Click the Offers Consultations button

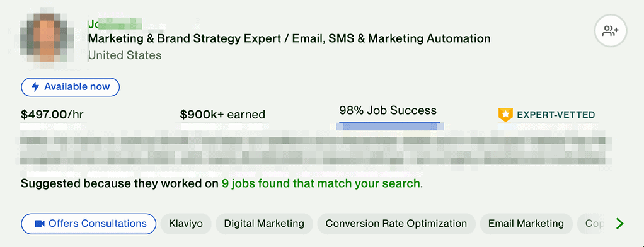(x=88, y=224)
